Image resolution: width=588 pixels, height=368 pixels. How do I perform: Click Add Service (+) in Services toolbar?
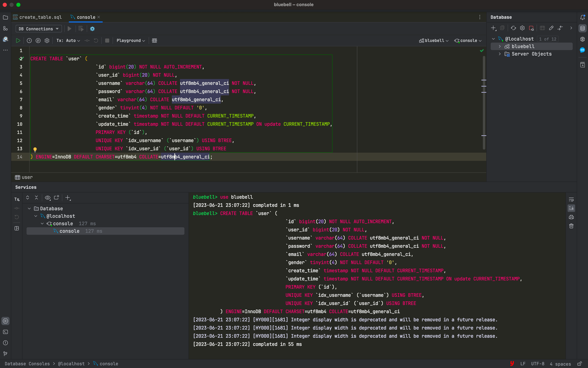(68, 198)
